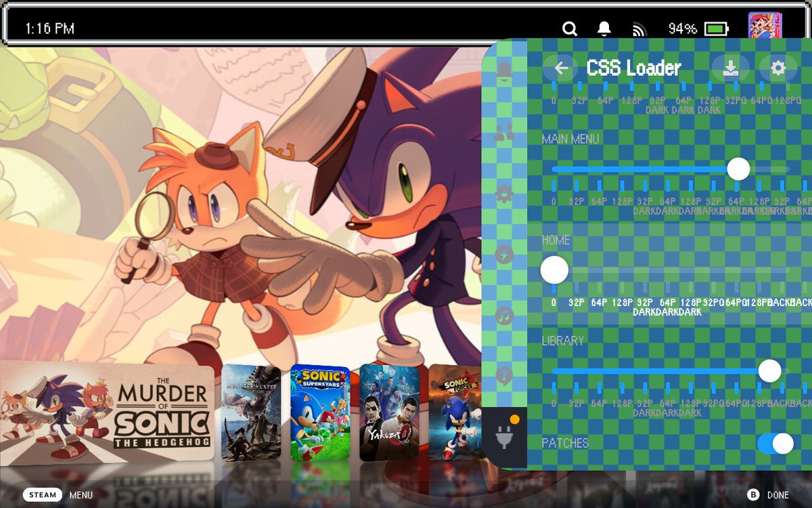Open the performance lightning tab in sidebar
Viewport: 812px width, 508px height.
tap(504, 255)
